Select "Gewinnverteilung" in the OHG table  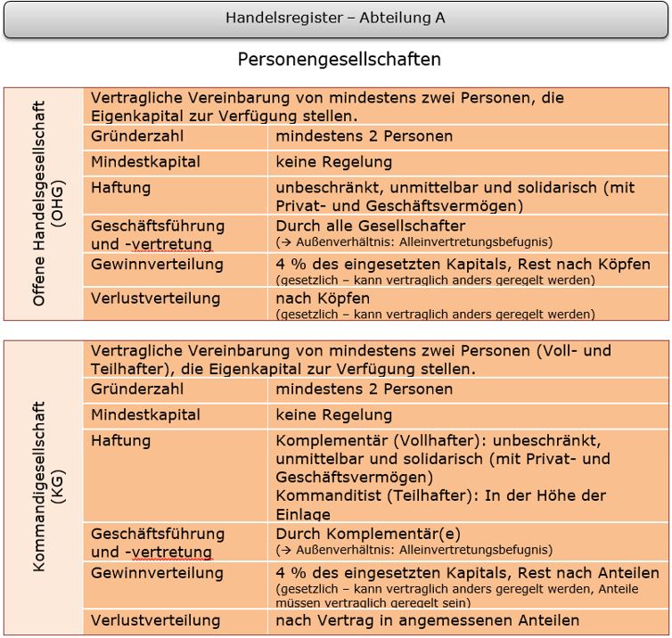[x=157, y=265]
